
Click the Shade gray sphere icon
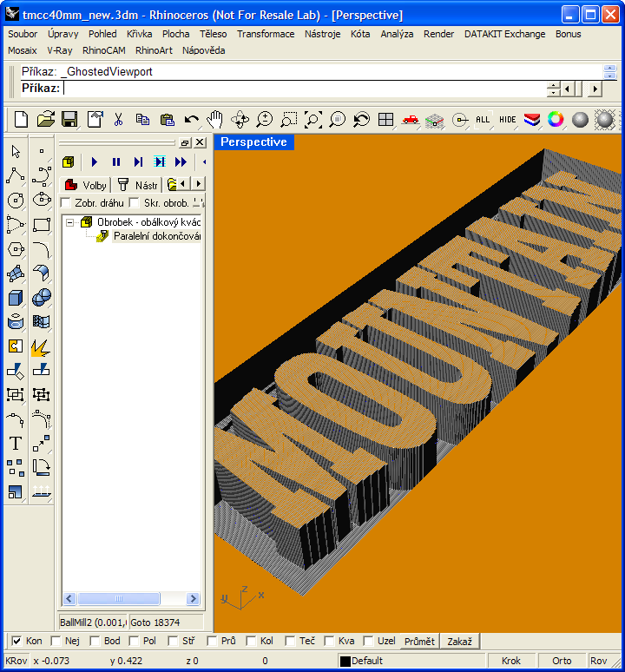580,120
